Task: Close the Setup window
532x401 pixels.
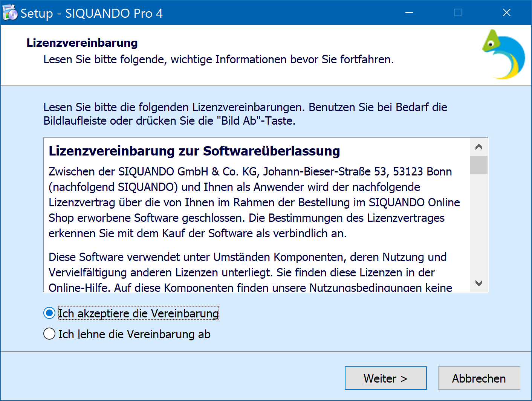Action: pyautogui.click(x=507, y=13)
